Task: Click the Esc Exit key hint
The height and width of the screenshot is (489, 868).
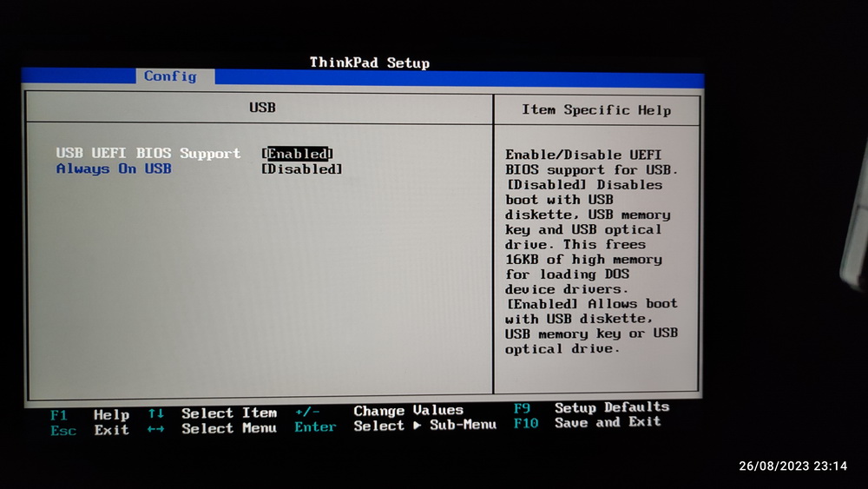Action: point(89,430)
